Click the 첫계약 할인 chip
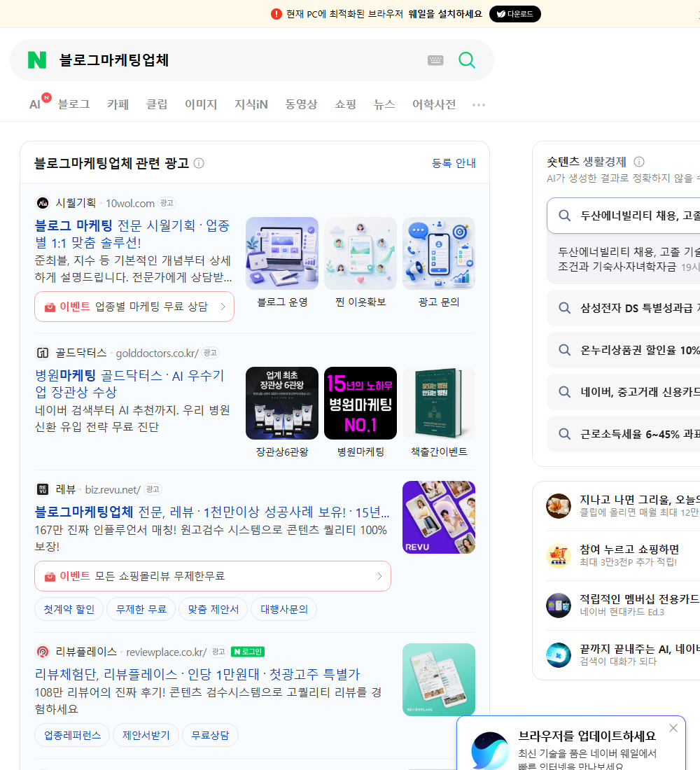 point(69,610)
